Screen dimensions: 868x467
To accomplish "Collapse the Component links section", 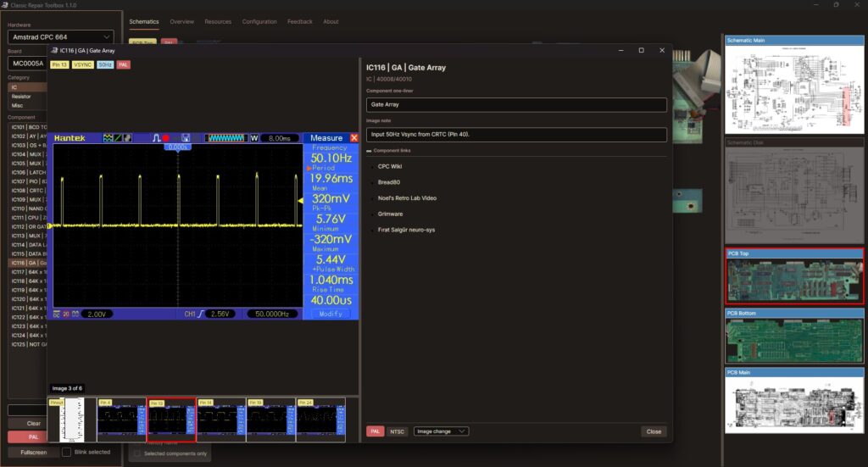I will pos(369,151).
